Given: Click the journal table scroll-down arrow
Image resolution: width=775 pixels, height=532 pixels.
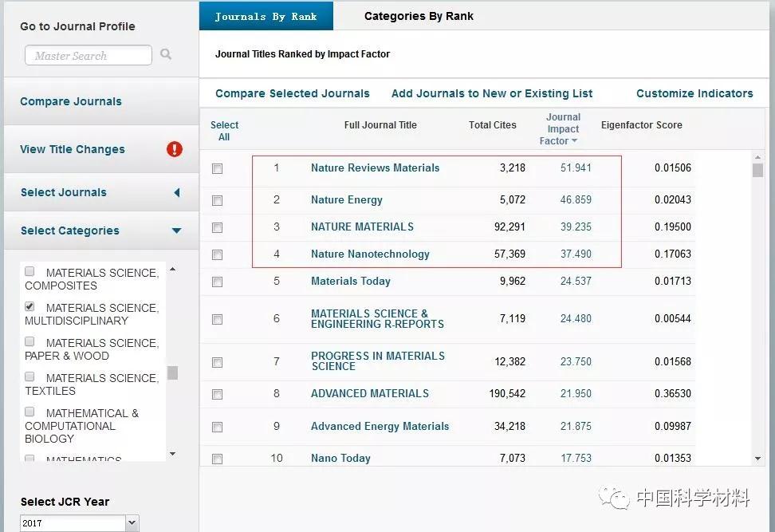Looking at the screenshot, I should point(757,459).
